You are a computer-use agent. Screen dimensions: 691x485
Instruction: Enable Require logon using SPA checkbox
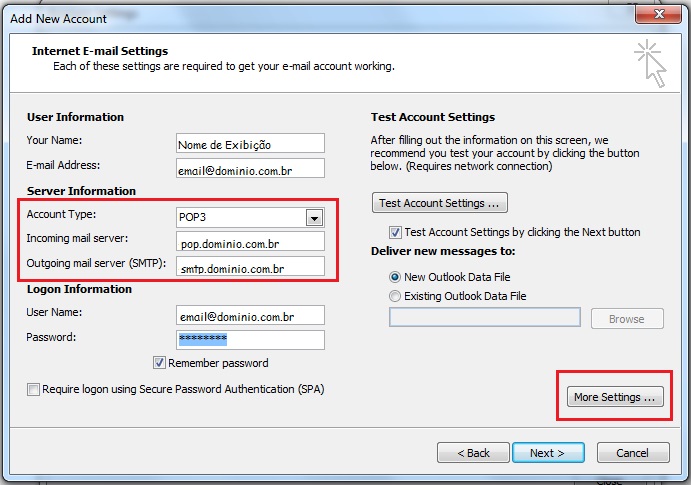[33, 389]
